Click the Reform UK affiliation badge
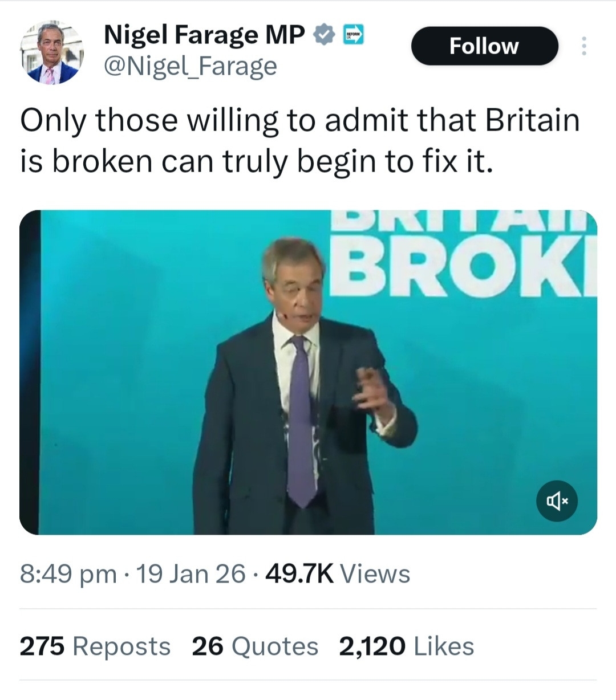The height and width of the screenshot is (700, 616). 353,35
